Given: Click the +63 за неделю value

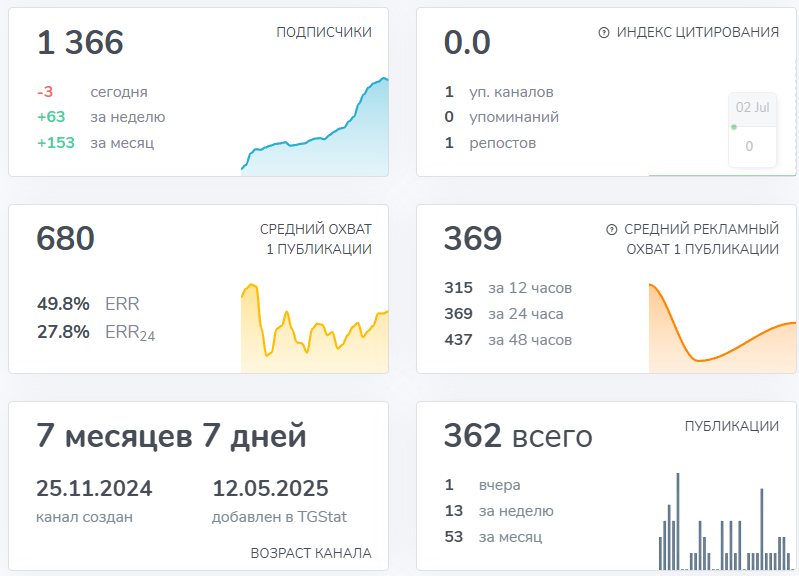Looking at the screenshot, I should point(51,117).
